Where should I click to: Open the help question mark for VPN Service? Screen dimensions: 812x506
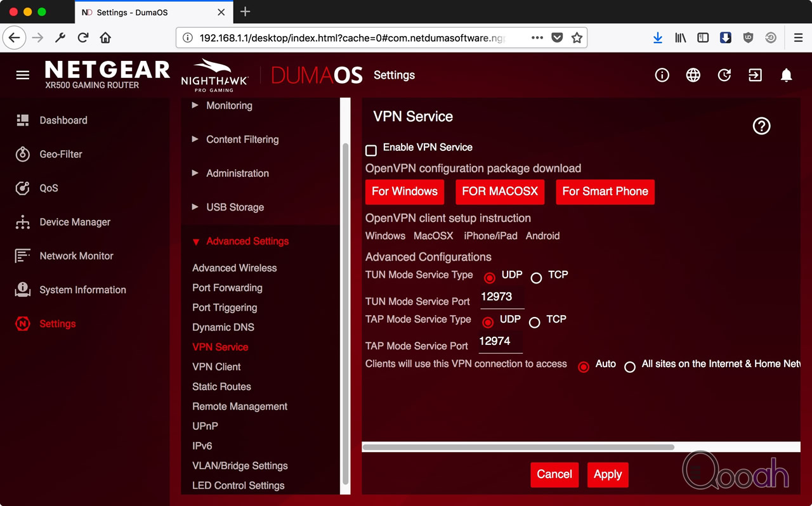tap(761, 126)
